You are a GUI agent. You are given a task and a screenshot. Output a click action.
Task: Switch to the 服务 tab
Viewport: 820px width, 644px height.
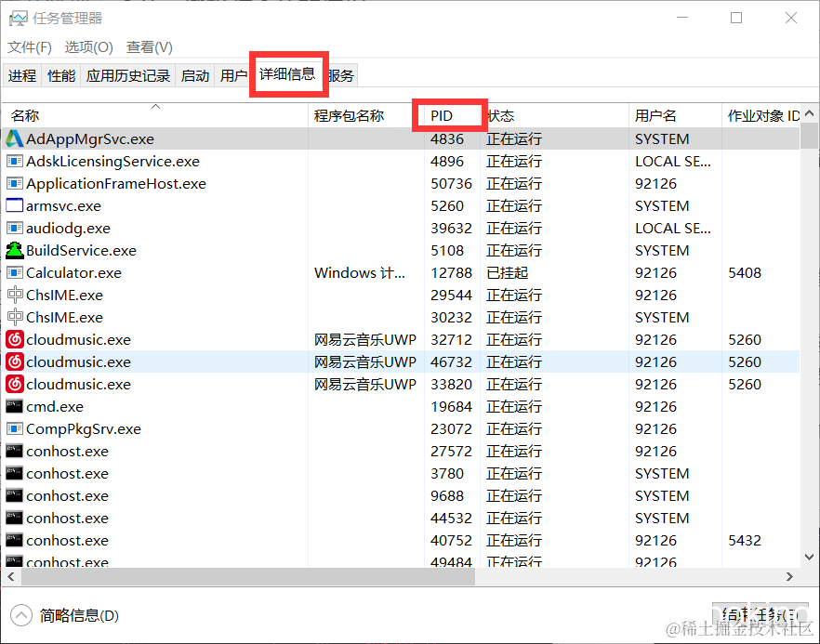(341, 76)
